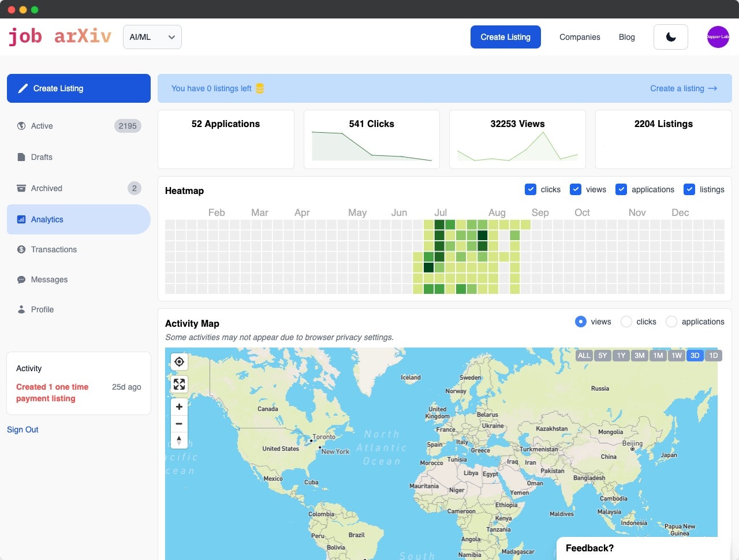Click the archive box icon next to Archived

[21, 188]
